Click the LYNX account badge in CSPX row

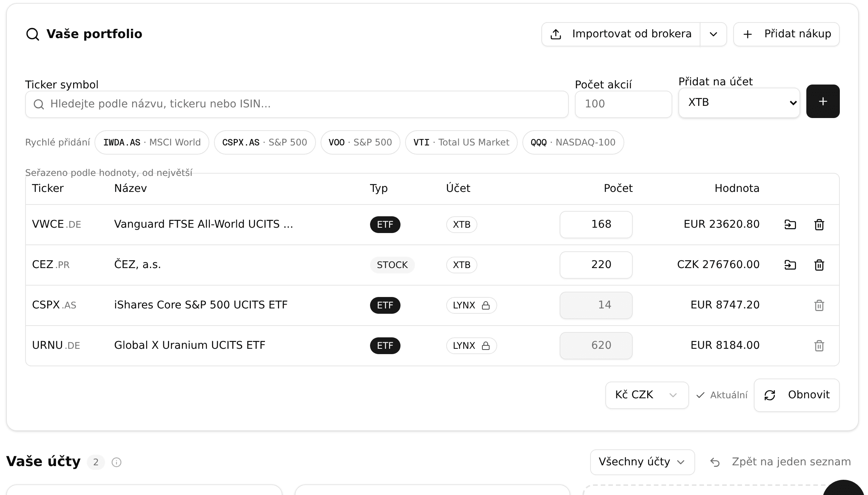point(472,305)
